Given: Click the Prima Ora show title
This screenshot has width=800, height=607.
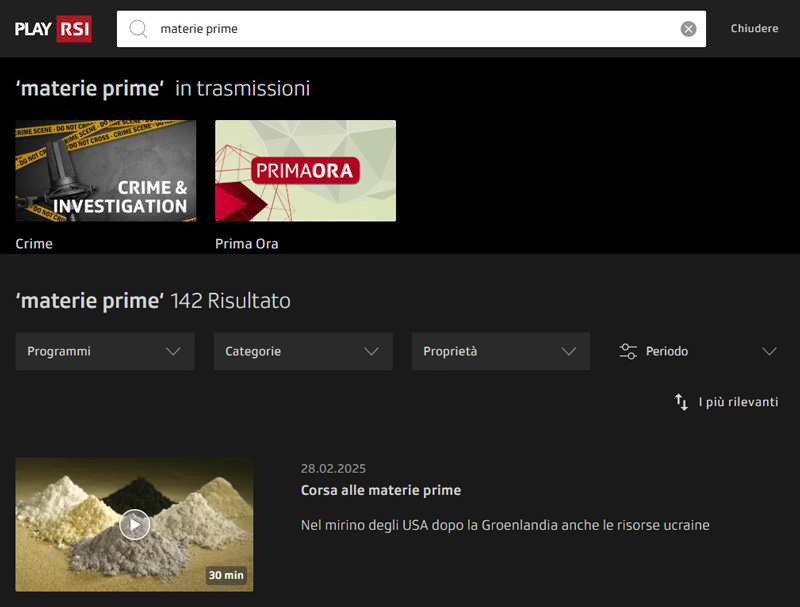Looking at the screenshot, I should coord(246,243).
